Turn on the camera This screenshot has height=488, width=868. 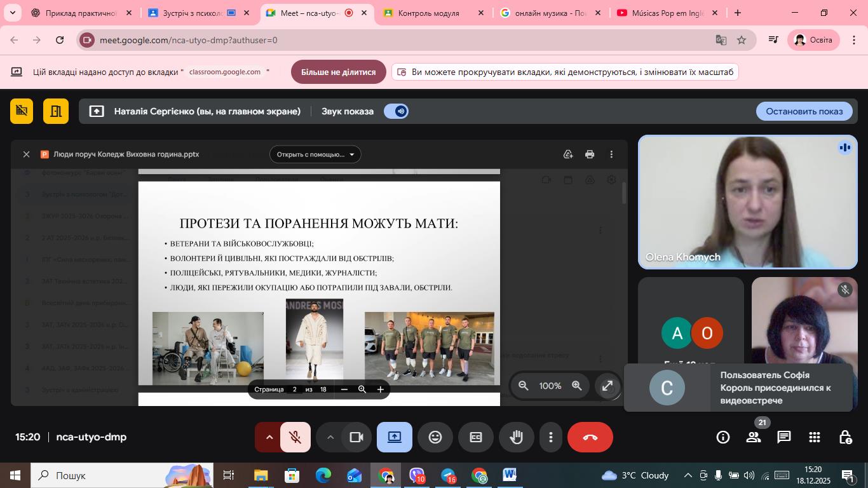click(x=356, y=437)
